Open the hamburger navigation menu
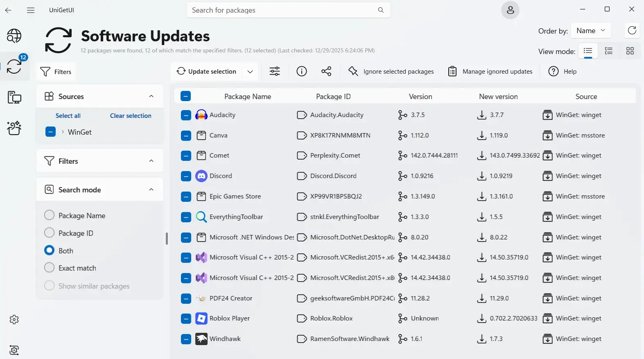The image size is (644, 359). point(31,10)
